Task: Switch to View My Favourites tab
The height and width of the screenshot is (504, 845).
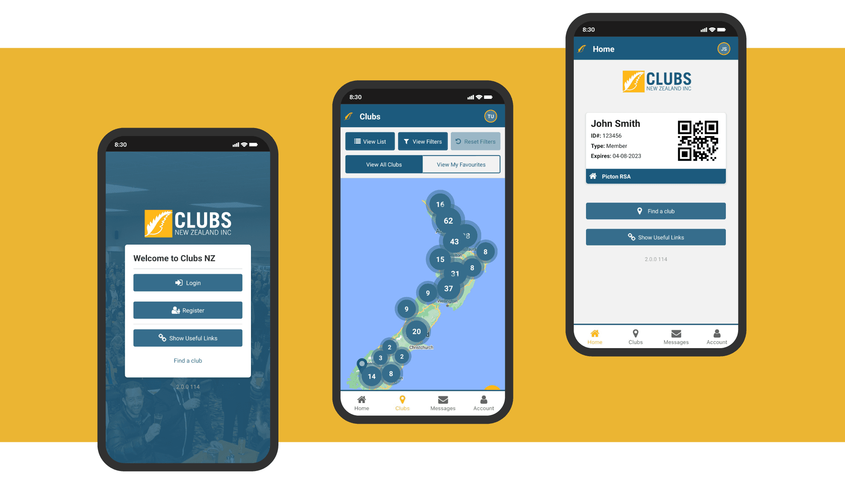Action: (461, 164)
